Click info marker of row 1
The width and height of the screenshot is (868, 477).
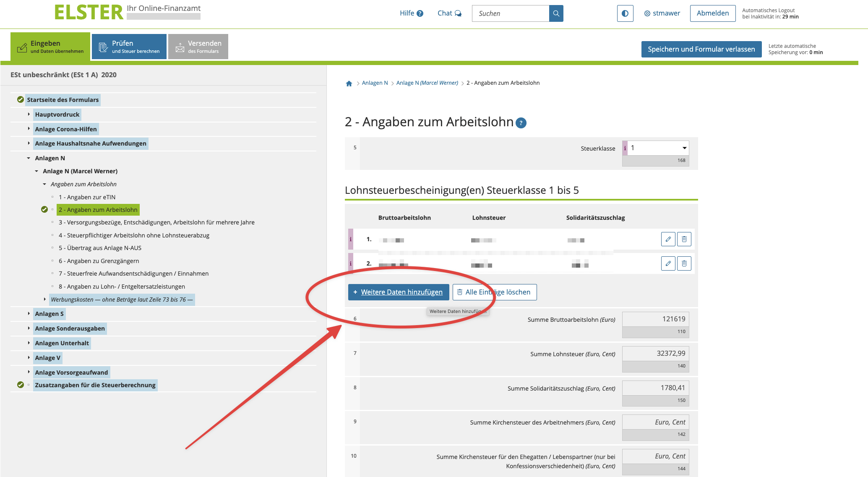point(351,239)
